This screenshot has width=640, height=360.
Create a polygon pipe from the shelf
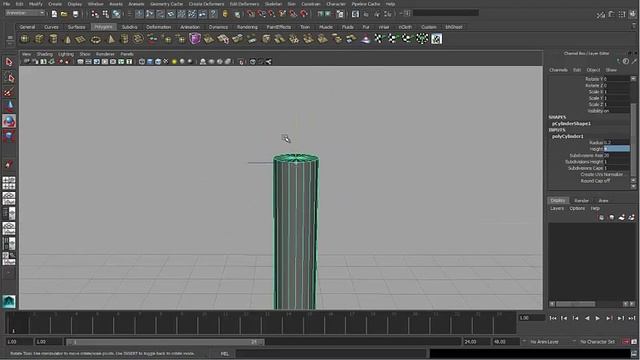[124, 39]
